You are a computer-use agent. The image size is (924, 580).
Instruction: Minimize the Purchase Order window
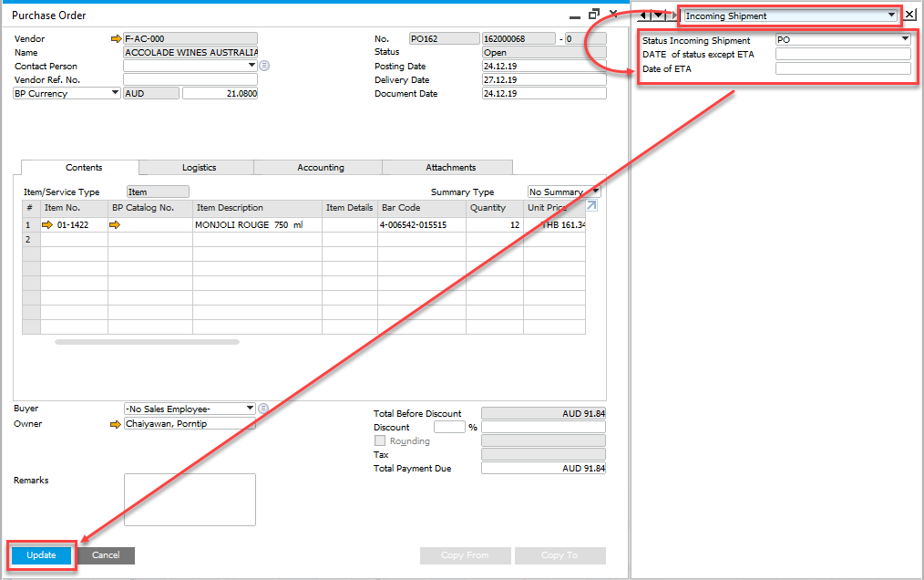(575, 16)
